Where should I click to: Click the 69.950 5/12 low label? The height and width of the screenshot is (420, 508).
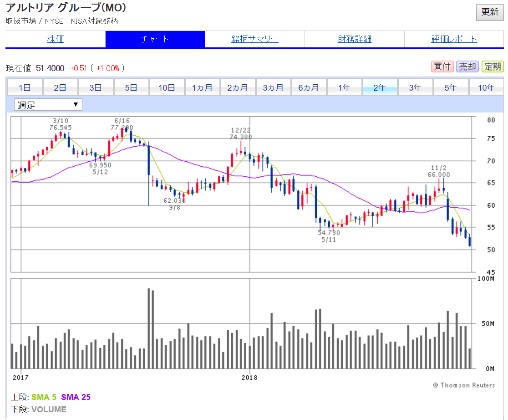pos(100,169)
